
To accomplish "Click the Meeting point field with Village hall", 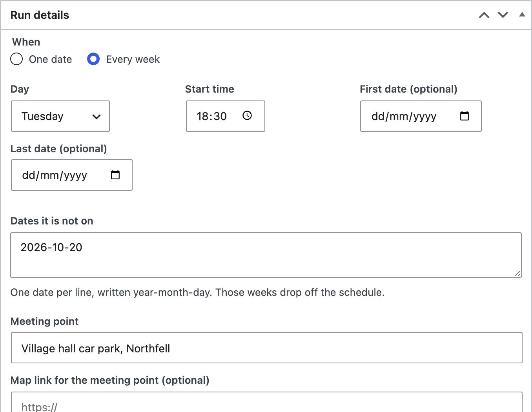I will tap(267, 348).
